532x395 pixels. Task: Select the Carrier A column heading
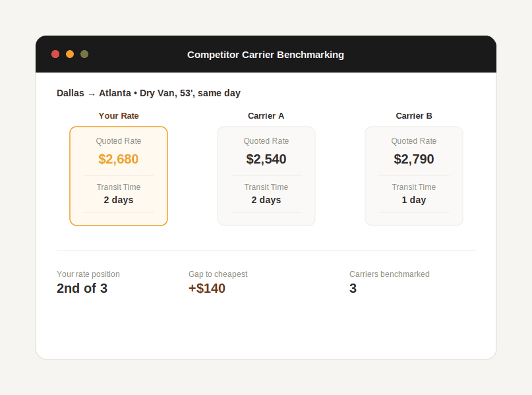click(266, 115)
